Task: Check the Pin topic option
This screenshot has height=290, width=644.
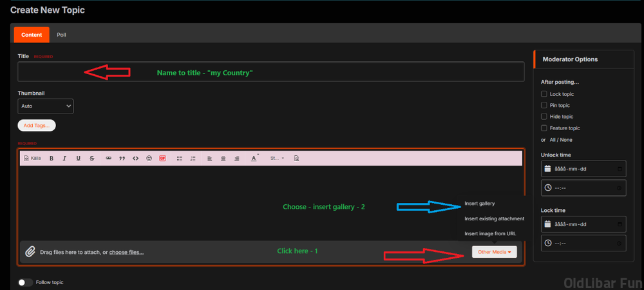Action: click(x=544, y=105)
